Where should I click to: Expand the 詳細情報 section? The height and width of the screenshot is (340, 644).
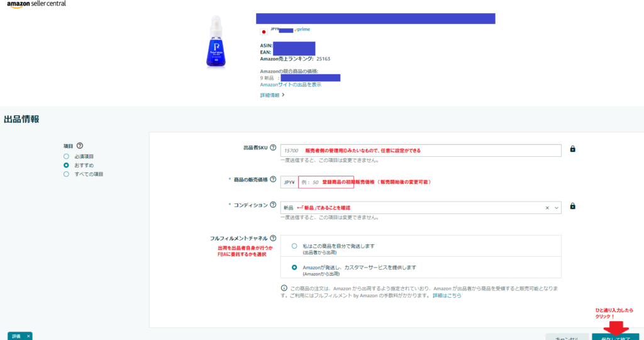[272, 95]
